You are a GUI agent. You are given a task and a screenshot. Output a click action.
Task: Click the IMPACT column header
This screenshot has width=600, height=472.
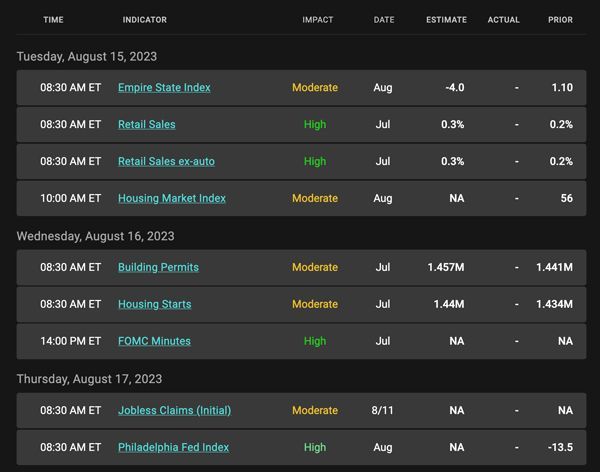point(318,20)
